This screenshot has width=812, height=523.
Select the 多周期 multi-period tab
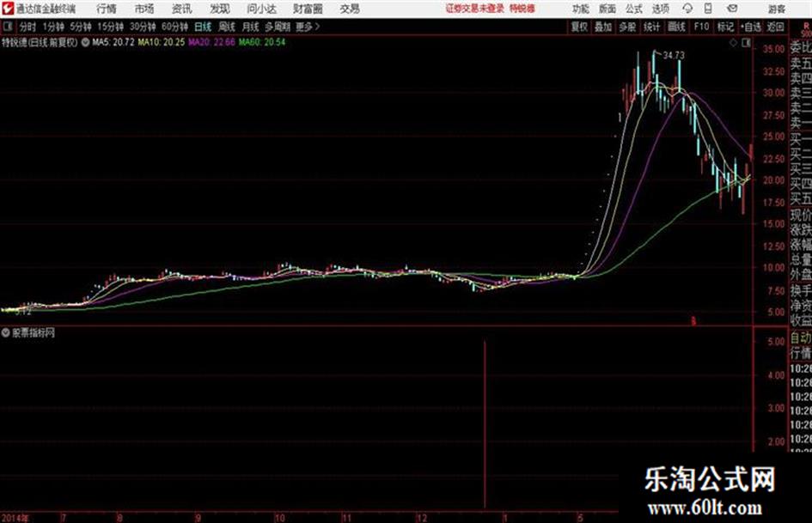(278, 27)
